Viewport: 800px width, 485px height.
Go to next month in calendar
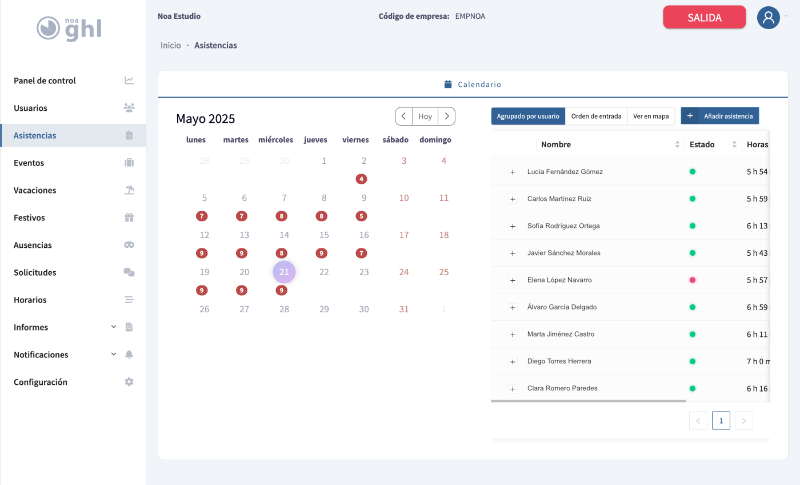447,116
